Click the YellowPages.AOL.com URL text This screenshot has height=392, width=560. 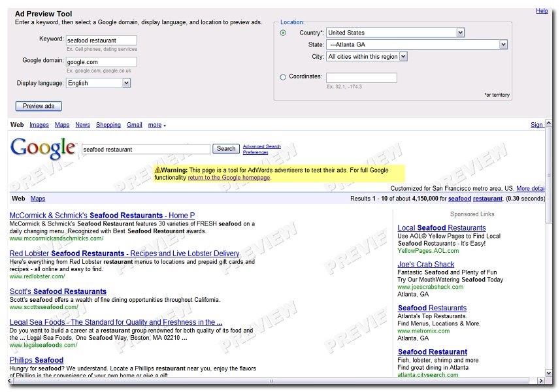tap(428, 251)
